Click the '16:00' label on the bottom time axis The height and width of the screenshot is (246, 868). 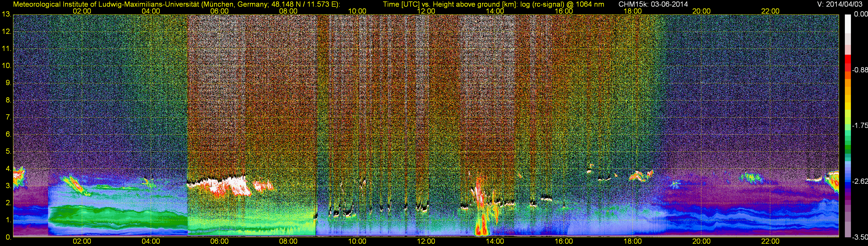click(x=564, y=241)
